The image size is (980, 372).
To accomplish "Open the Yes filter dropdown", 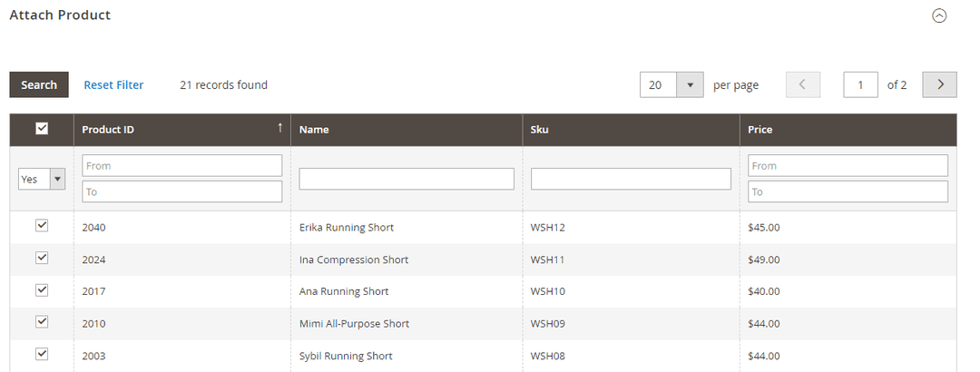I will tap(42, 179).
